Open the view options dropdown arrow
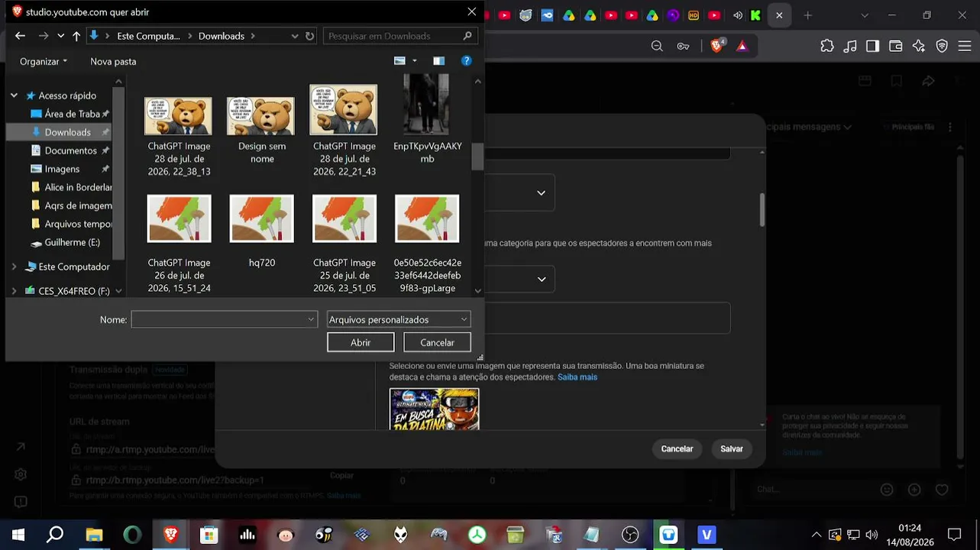Screen dimensions: 980x550 coord(415,61)
